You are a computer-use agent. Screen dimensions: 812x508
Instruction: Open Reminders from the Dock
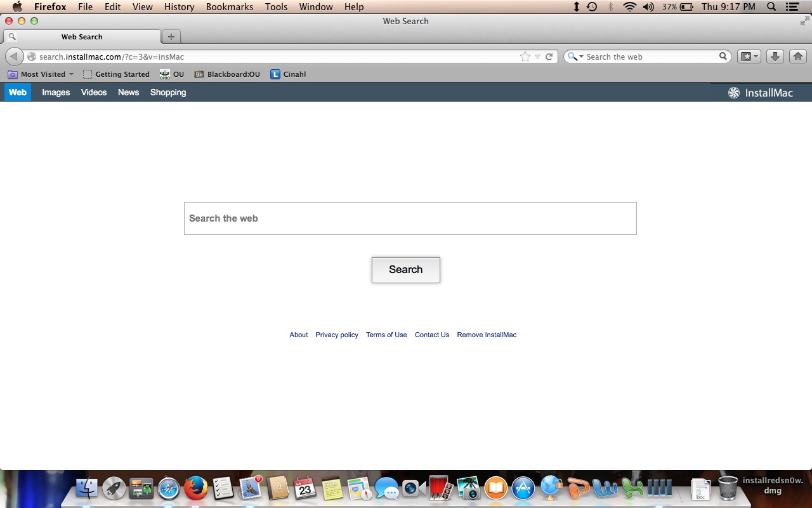coord(223,488)
